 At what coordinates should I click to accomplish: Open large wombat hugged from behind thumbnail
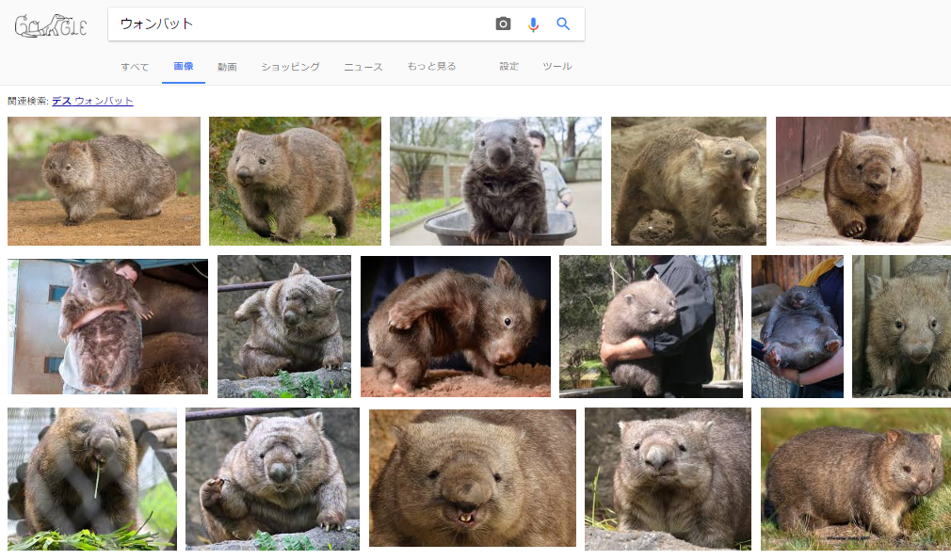pos(107,327)
